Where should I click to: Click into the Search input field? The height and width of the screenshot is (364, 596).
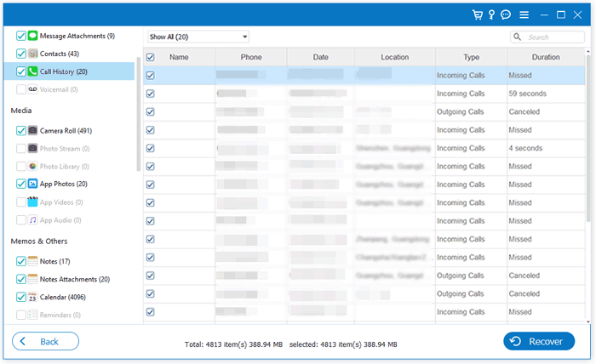pos(547,37)
